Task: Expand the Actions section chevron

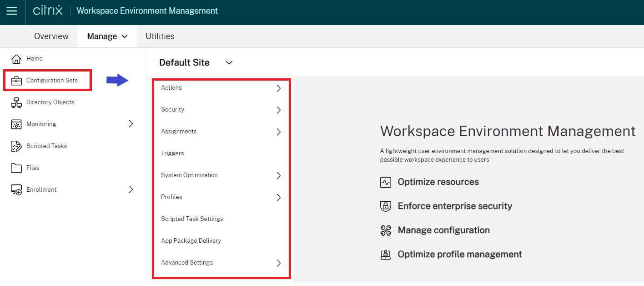Action: click(x=279, y=88)
